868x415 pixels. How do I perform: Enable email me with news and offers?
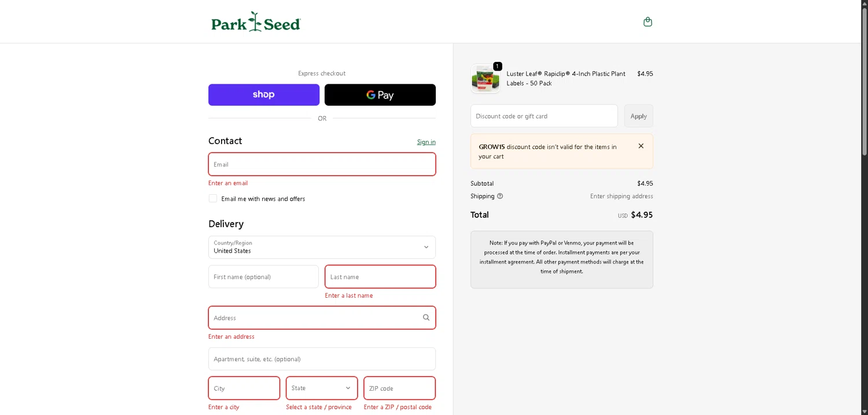click(x=213, y=198)
